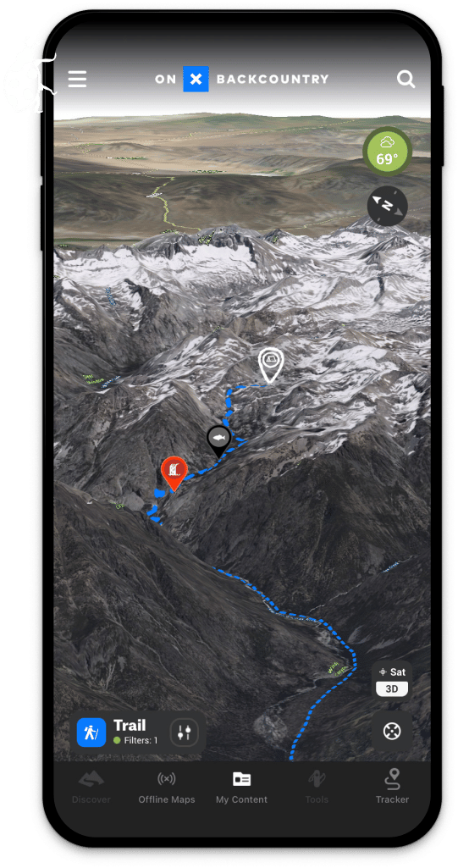
Task: Toggle the 3D map view
Action: pos(392,689)
